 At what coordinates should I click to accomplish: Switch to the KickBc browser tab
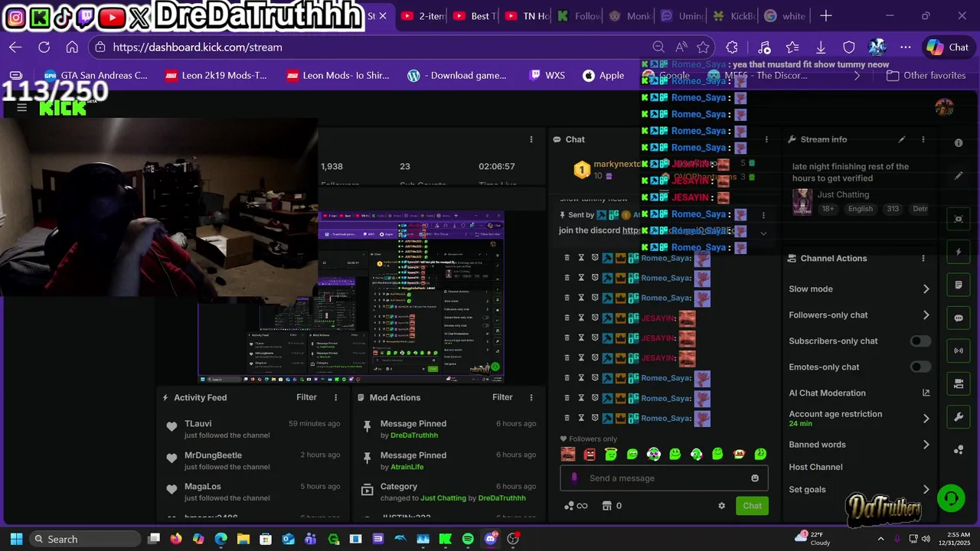click(733, 16)
